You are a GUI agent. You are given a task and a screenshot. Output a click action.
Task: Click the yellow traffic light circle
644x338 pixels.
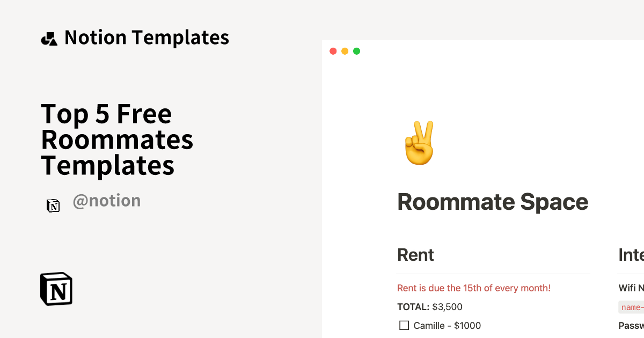345,50
